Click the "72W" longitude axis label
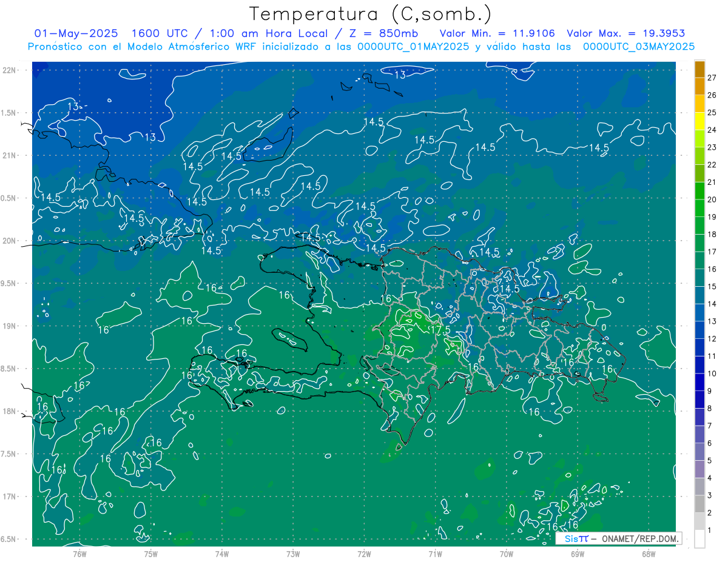The height and width of the screenshot is (562, 728). point(364,554)
